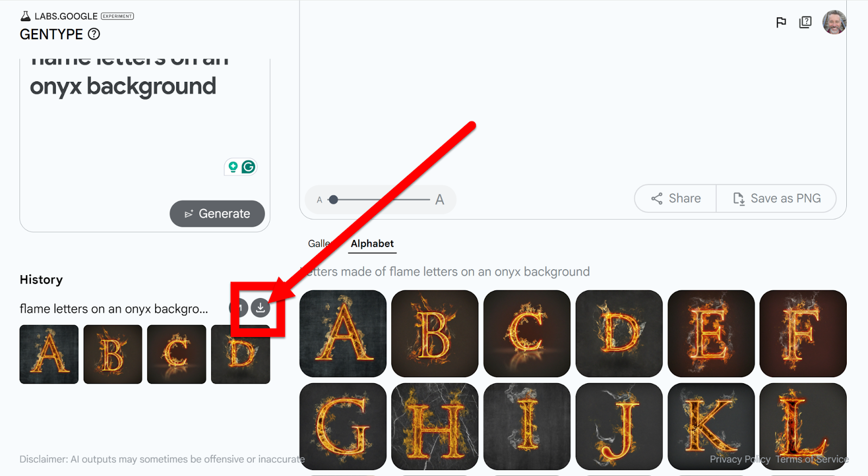Click the Share button

tap(676, 199)
